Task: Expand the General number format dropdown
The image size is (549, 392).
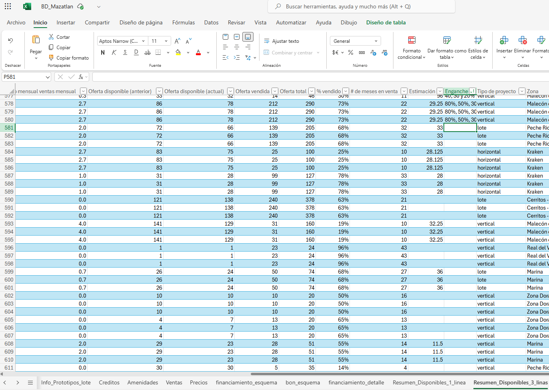Action: 375,41
